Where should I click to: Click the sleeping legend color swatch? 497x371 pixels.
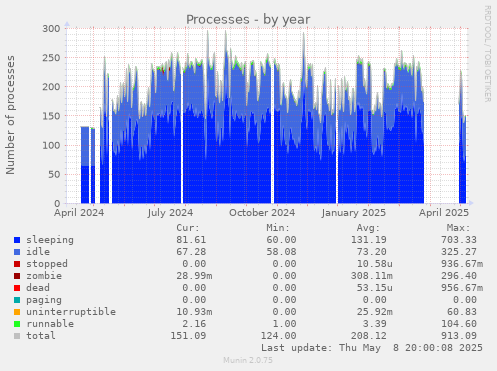click(x=17, y=240)
